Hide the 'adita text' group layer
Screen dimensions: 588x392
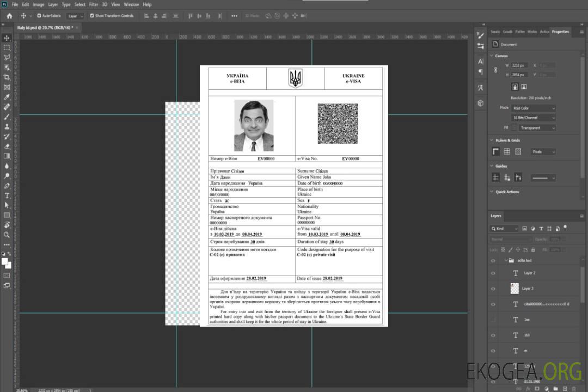[493, 261]
